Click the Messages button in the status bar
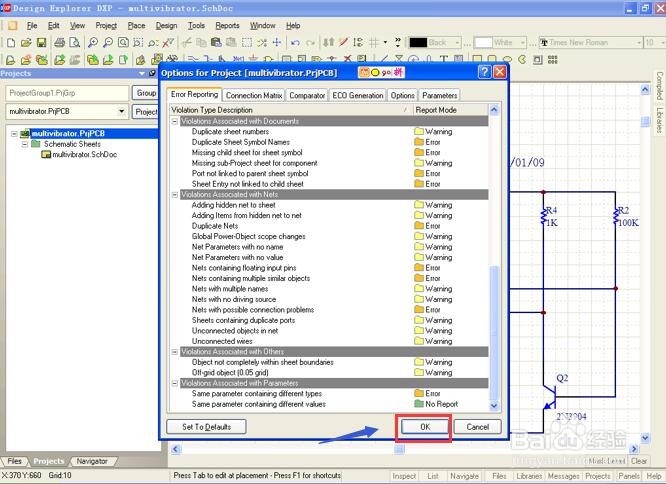666x484 pixels. click(563, 476)
